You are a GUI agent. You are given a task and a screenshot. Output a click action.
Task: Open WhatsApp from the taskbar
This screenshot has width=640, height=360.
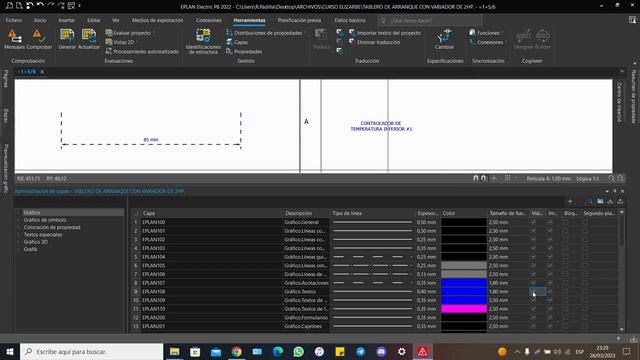click(x=298, y=351)
